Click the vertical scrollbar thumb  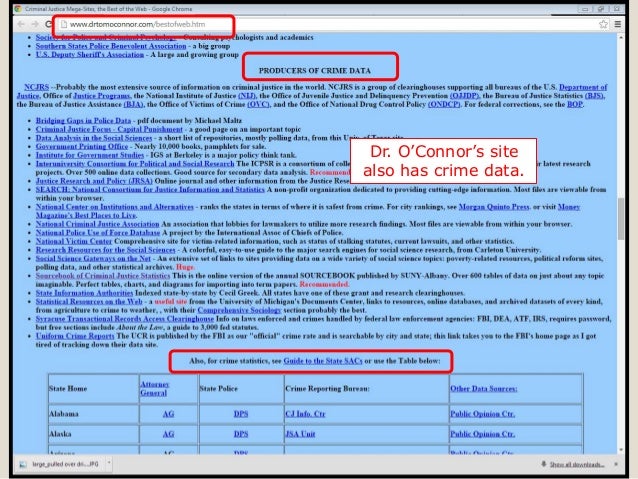(x=621, y=219)
